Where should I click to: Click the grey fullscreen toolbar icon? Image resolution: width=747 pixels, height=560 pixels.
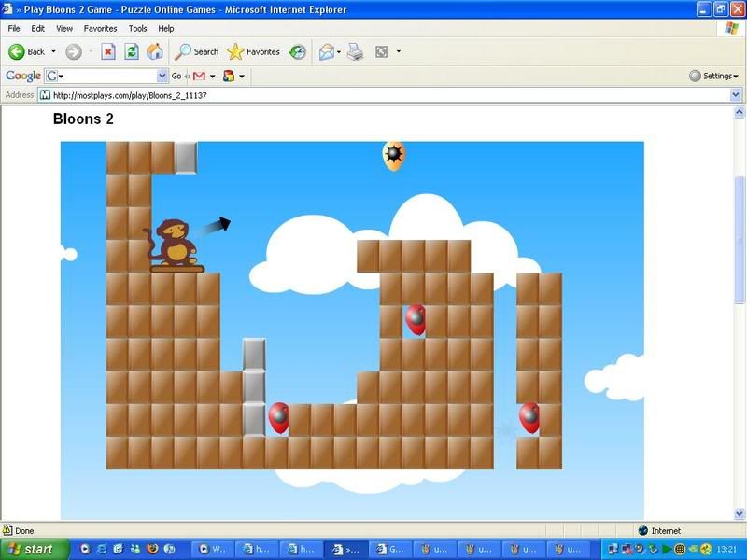pyautogui.click(x=381, y=51)
